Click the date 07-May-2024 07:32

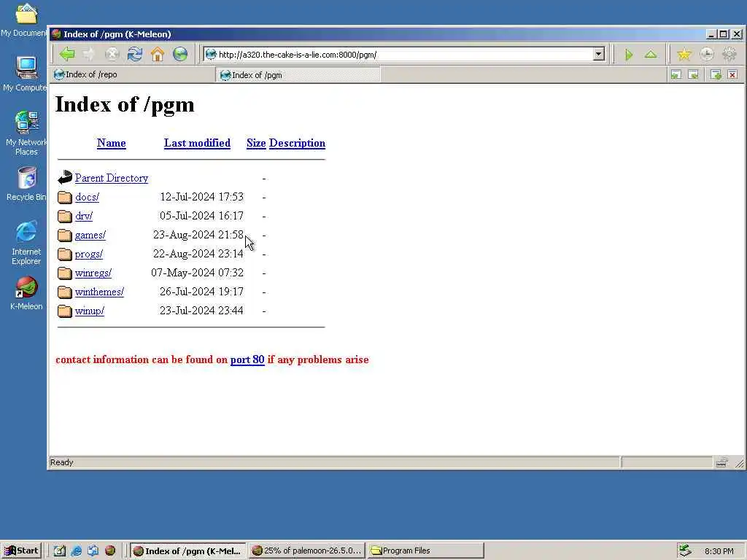(x=197, y=273)
